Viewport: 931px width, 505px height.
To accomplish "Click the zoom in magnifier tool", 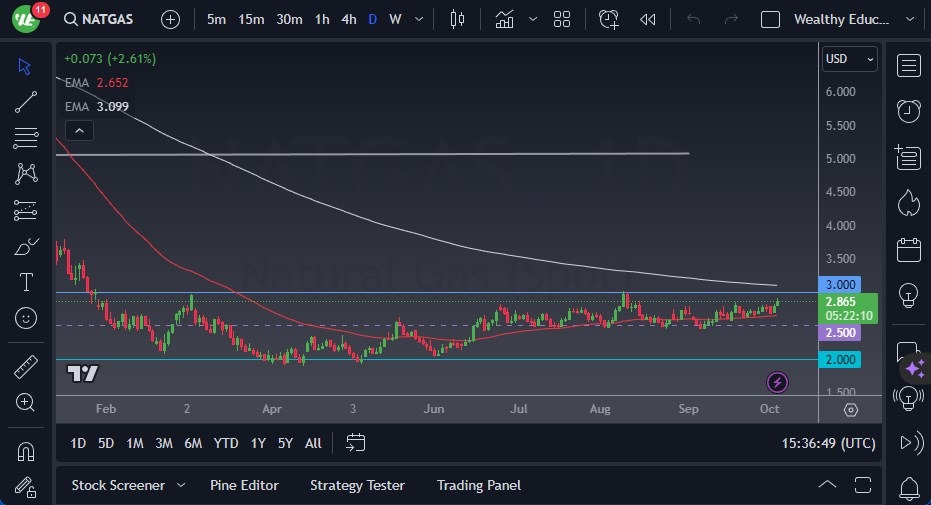I will click(x=26, y=402).
